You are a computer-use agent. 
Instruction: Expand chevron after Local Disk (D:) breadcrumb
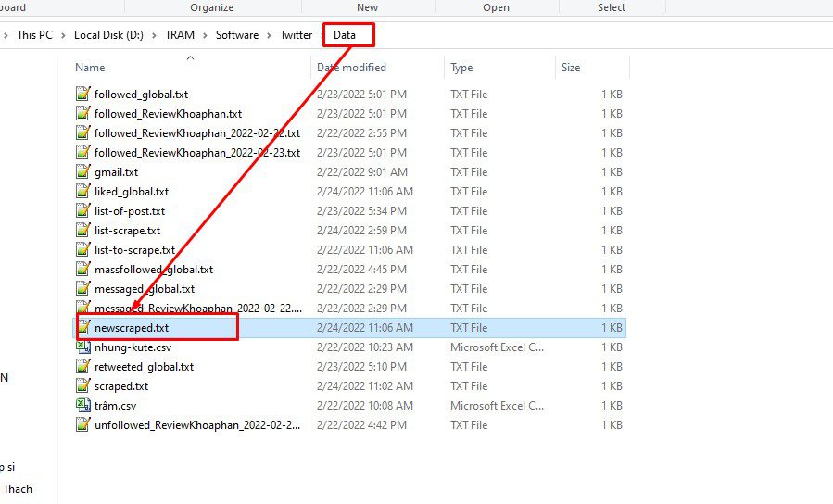coord(154,35)
